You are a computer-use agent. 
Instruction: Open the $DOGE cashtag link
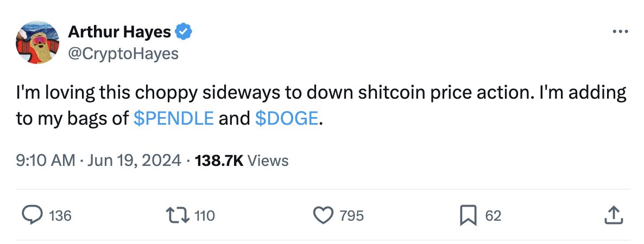tap(286, 118)
